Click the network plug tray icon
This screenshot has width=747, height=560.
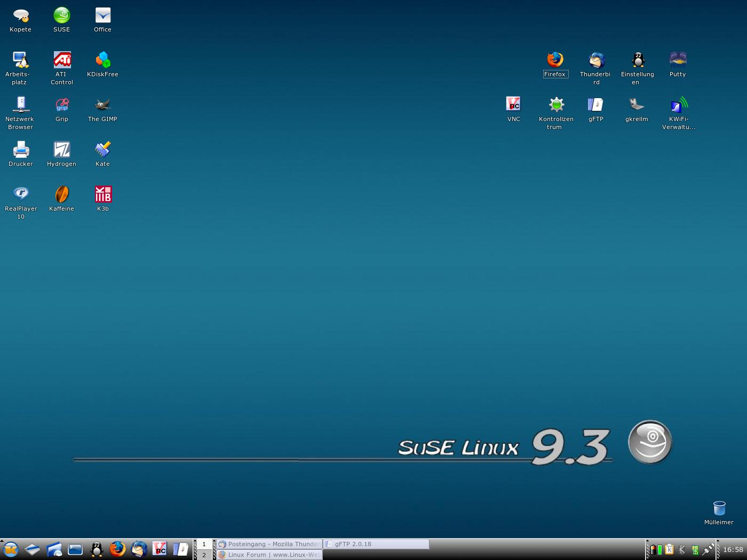coord(708,549)
